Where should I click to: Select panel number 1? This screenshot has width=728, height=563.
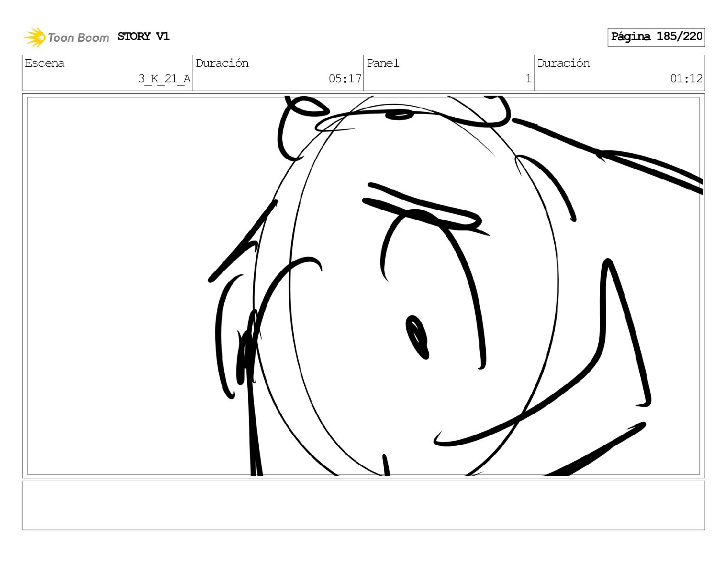(529, 79)
